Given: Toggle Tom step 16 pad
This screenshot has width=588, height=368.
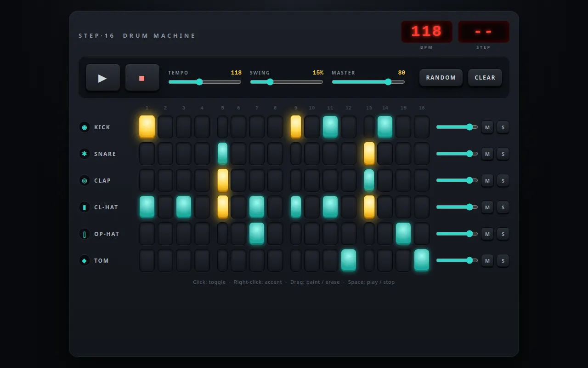Looking at the screenshot, I should (422, 260).
